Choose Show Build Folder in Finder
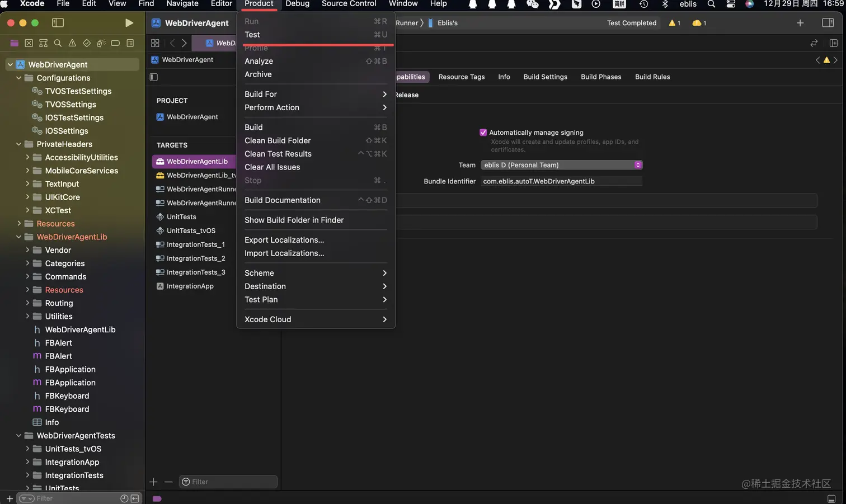Screen dimensions: 846x504 (316, 220)
